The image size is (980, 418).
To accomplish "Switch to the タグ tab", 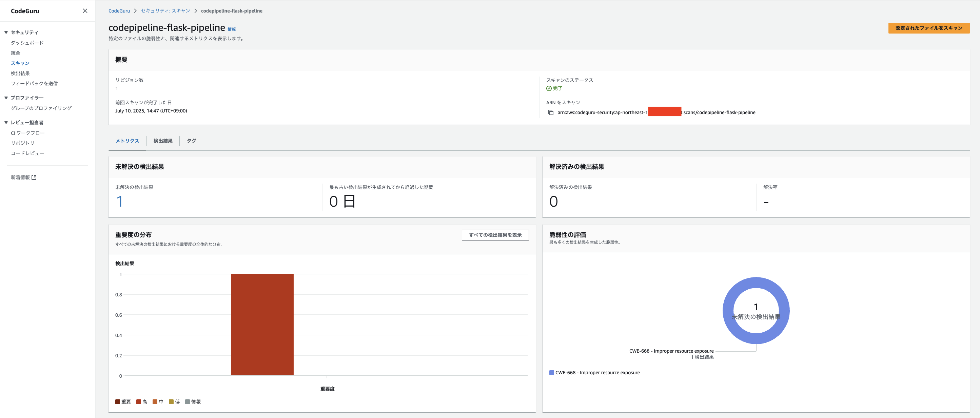I will click(x=191, y=141).
